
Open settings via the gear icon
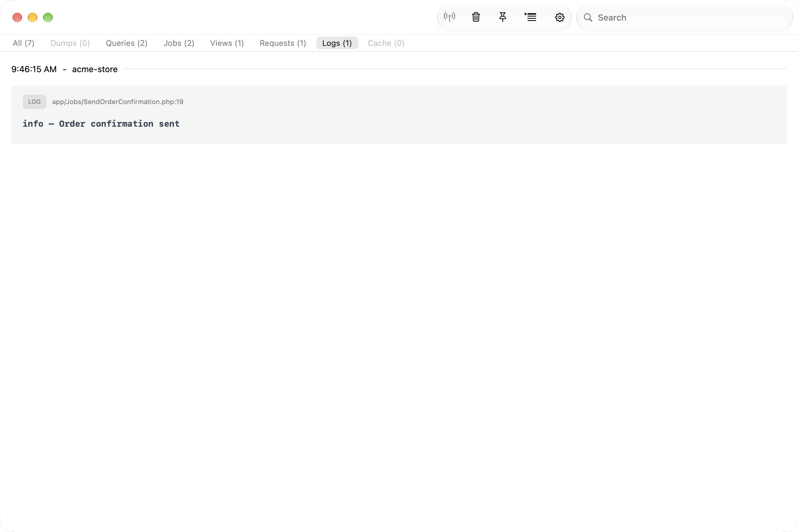coord(560,17)
